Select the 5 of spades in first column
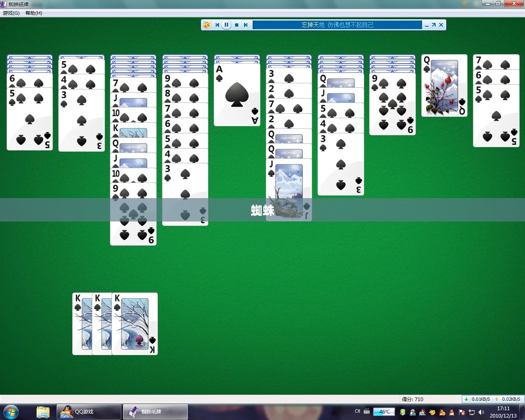Screen dimensions: 525x420 (x=30, y=119)
